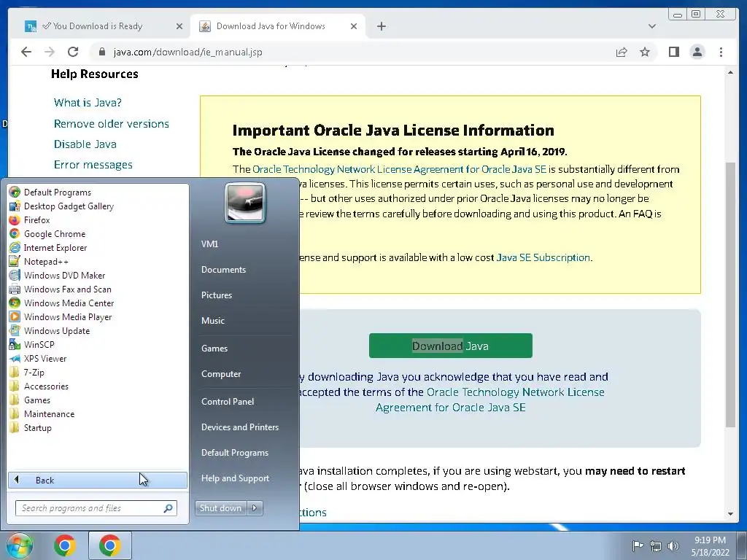Screen dimensions: 747x560
Task: Open Default Programs in right Start pane
Action: (x=235, y=453)
